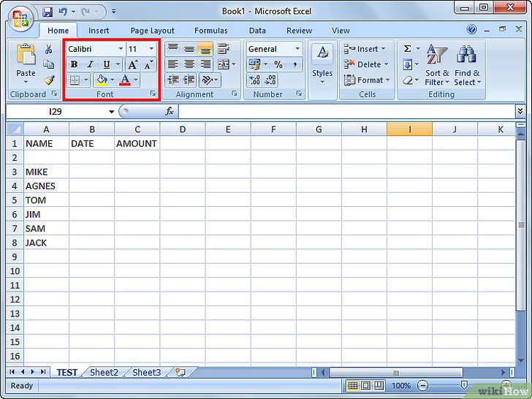Click Merge and Center icon

coord(224,64)
